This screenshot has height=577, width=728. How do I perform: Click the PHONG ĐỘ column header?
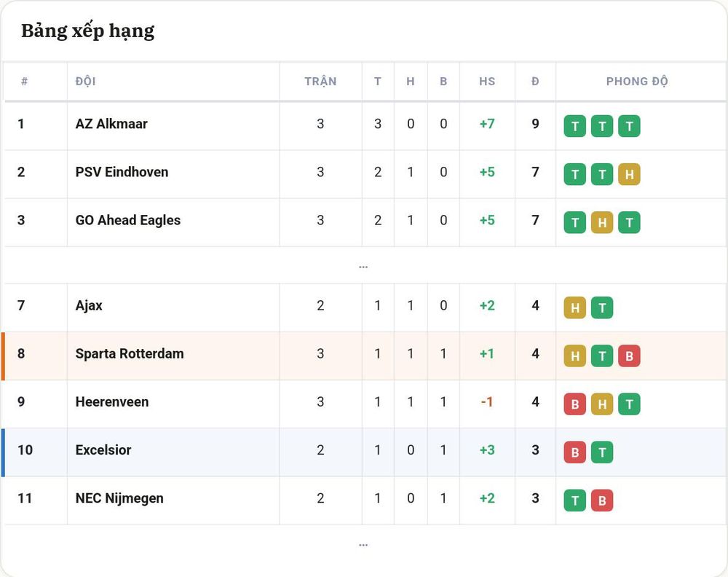pyautogui.click(x=637, y=82)
